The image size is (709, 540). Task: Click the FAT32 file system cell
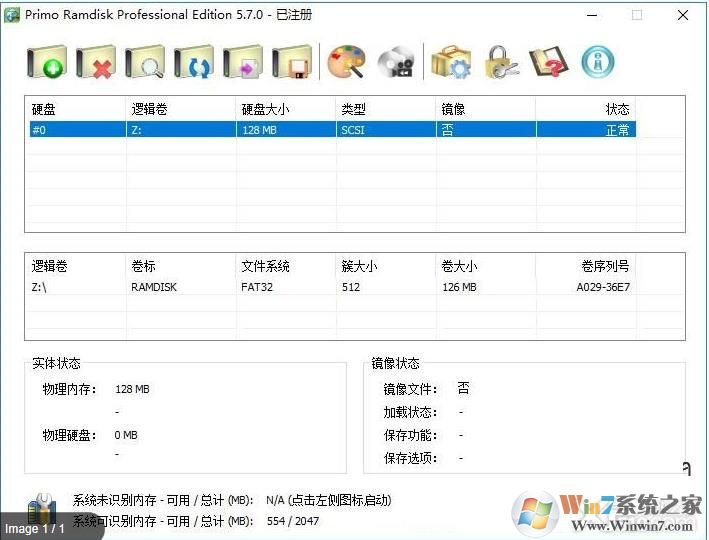click(x=257, y=287)
